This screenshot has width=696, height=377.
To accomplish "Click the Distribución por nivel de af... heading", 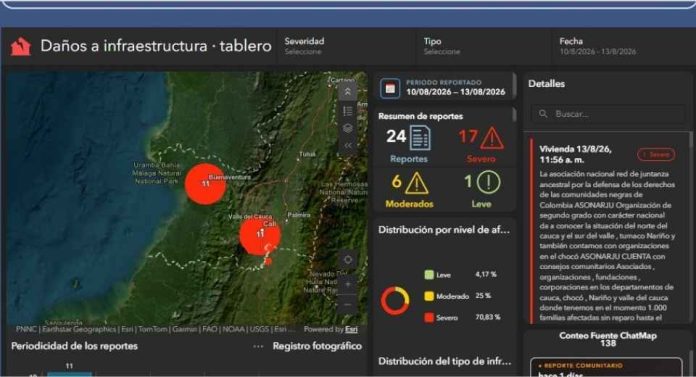I will pos(444,230).
